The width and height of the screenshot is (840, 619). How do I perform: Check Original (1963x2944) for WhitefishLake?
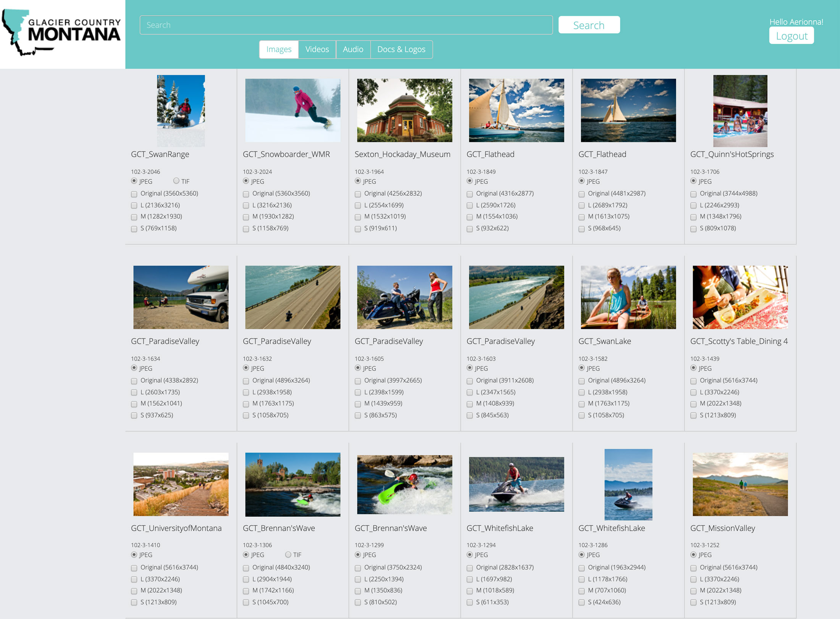(x=582, y=568)
